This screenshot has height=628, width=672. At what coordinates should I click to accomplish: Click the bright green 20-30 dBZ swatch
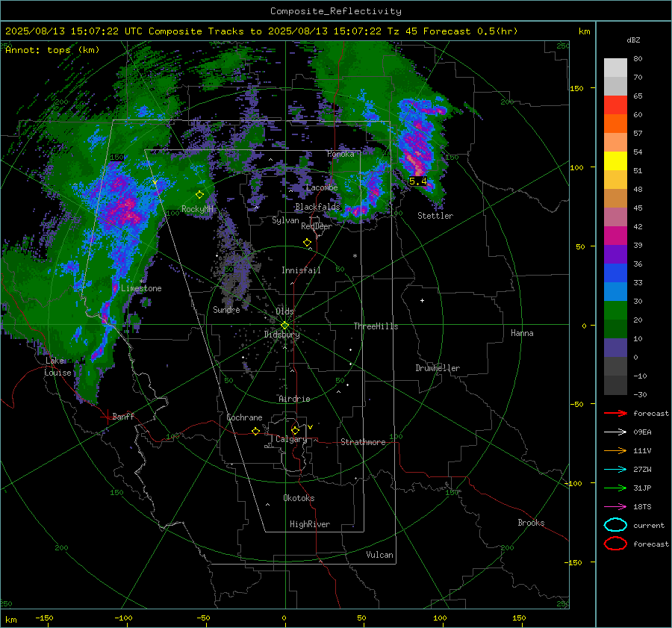615,311
